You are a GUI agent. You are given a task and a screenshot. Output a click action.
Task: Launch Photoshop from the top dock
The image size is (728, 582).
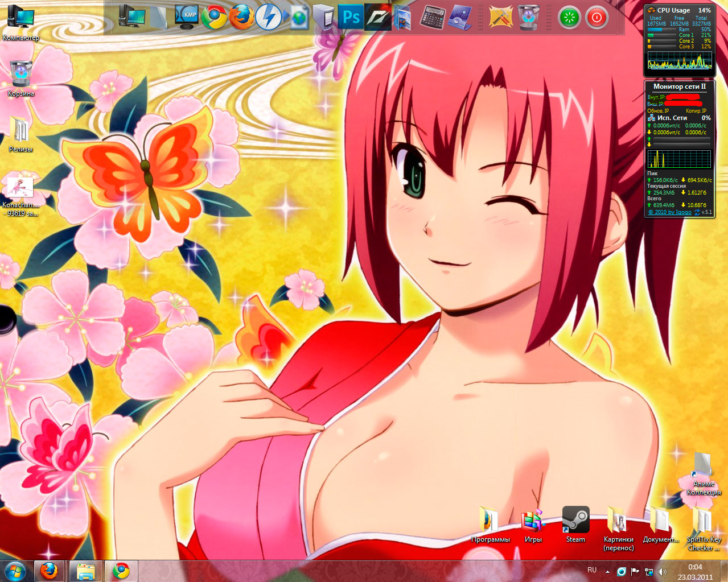[x=350, y=18]
